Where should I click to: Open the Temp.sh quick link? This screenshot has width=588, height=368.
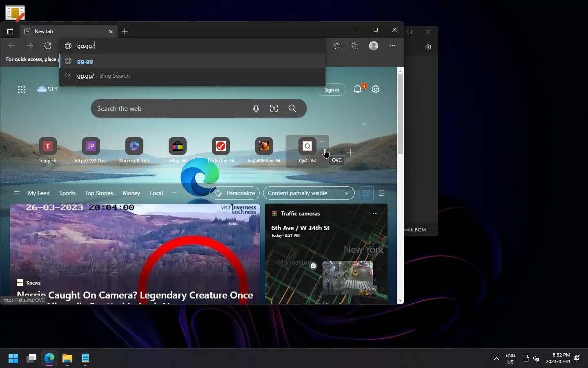tap(48, 150)
